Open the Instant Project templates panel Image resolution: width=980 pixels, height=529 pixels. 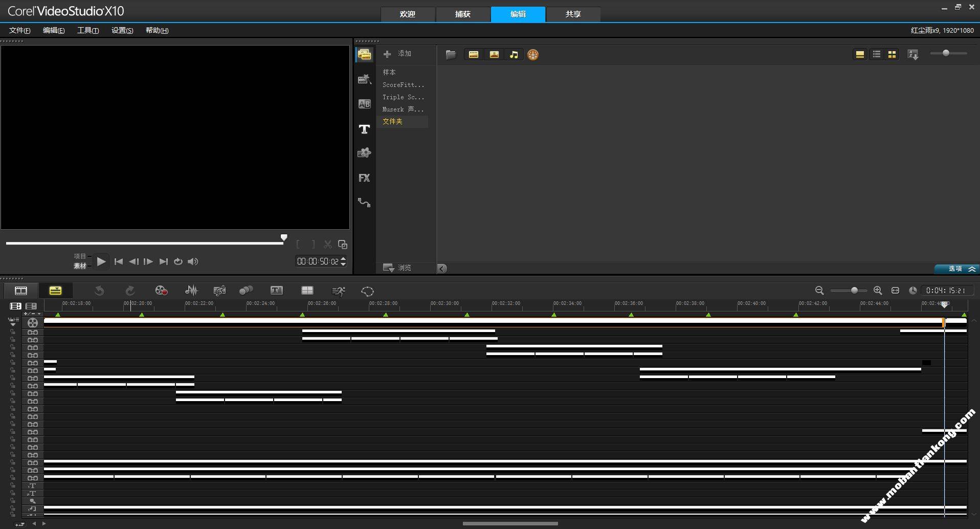pyautogui.click(x=365, y=79)
